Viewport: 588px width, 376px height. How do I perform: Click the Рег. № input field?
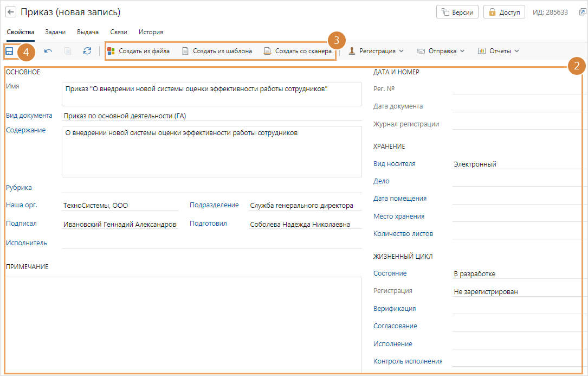519,89
